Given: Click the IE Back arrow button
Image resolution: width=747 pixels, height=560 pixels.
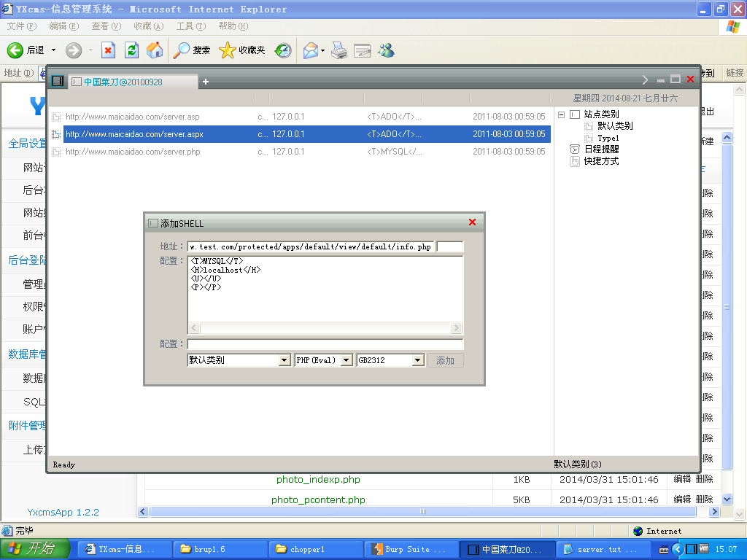Looking at the screenshot, I should click(x=15, y=50).
